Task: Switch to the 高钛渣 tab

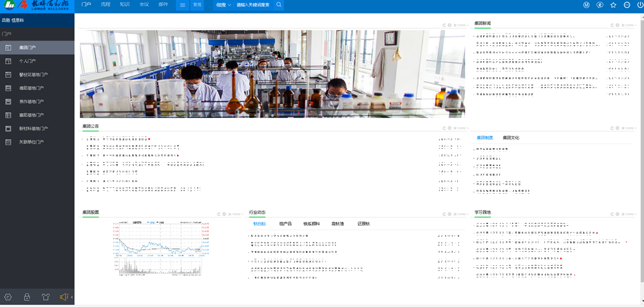Action: (338, 224)
